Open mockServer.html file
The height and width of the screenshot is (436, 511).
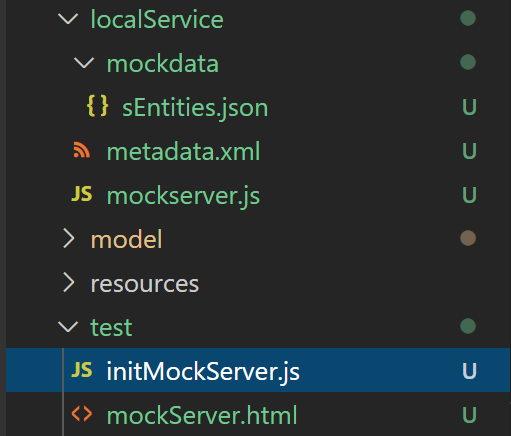202,415
